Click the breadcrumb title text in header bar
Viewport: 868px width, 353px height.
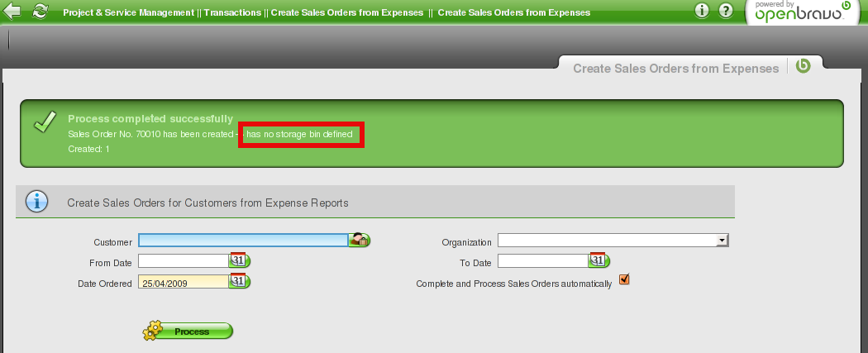point(327,12)
